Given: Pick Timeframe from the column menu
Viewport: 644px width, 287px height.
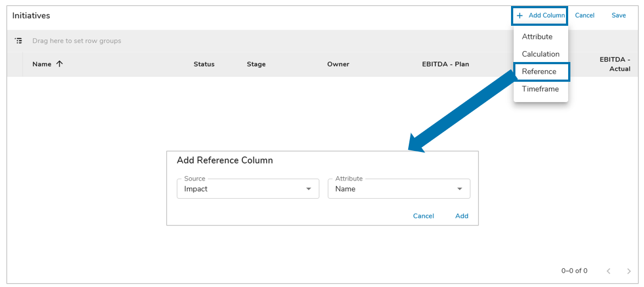Looking at the screenshot, I should pos(540,89).
